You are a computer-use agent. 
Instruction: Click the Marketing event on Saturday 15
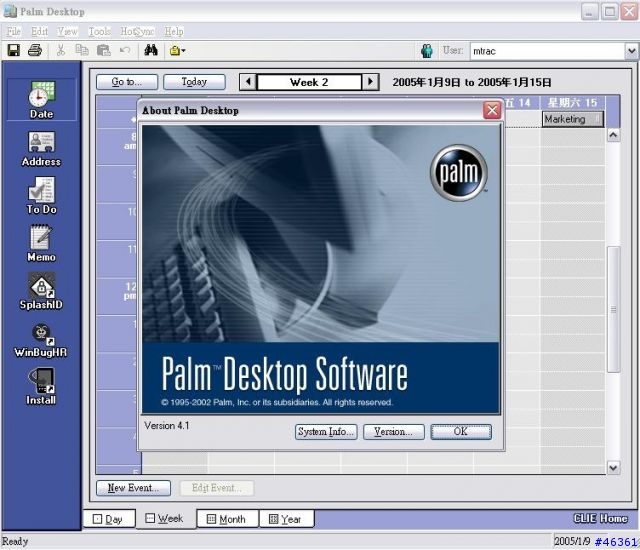573,119
